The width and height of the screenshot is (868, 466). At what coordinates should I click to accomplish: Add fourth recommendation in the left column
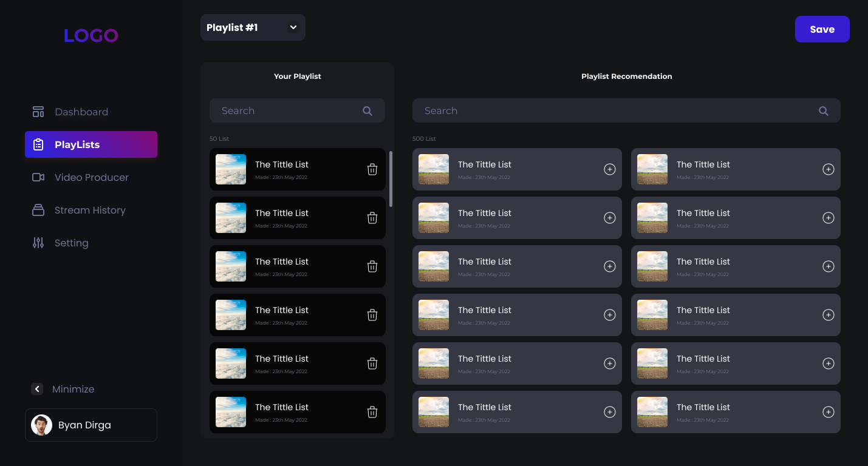(610, 315)
